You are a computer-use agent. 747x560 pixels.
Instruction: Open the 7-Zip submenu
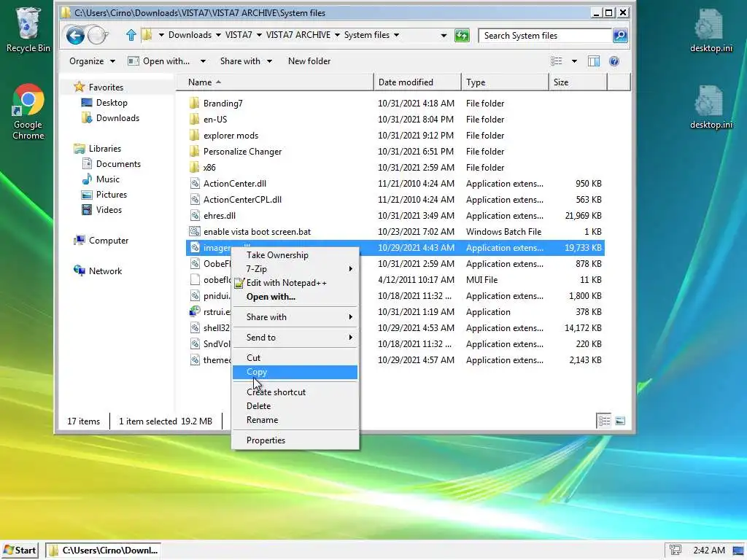point(295,269)
